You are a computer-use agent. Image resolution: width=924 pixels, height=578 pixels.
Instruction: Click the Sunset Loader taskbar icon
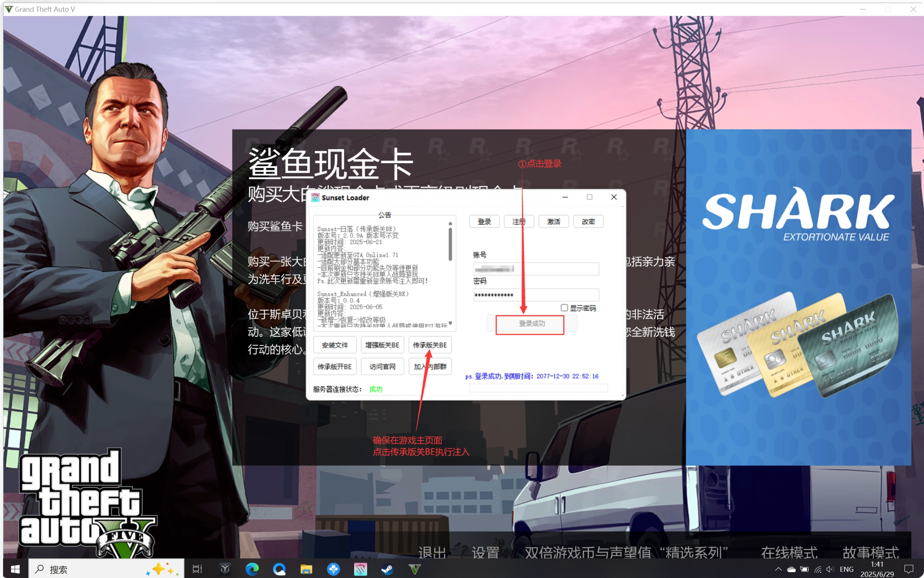(360, 569)
